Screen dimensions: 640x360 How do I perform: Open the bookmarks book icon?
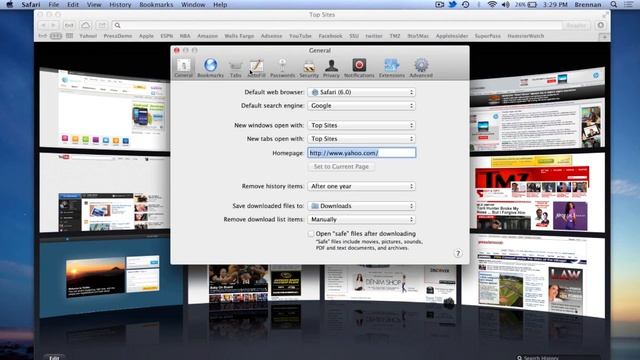point(56,36)
